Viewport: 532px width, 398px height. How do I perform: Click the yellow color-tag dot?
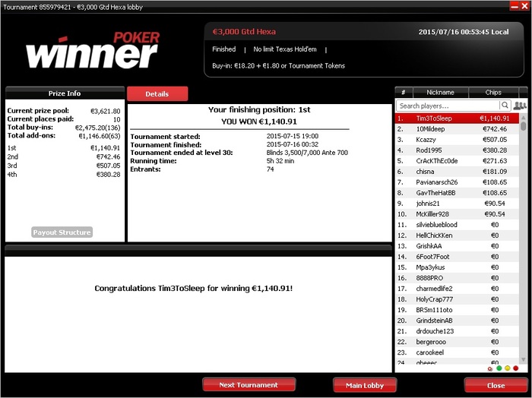508,368
